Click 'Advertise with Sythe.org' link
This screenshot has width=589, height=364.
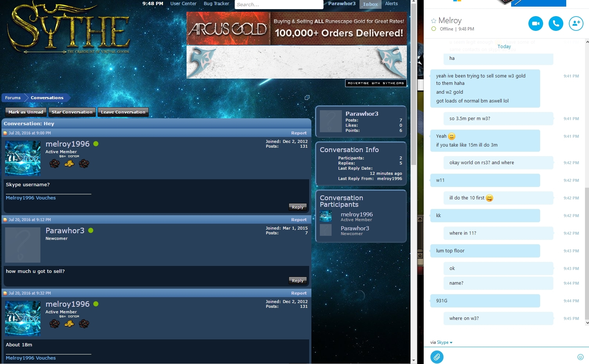tap(376, 83)
